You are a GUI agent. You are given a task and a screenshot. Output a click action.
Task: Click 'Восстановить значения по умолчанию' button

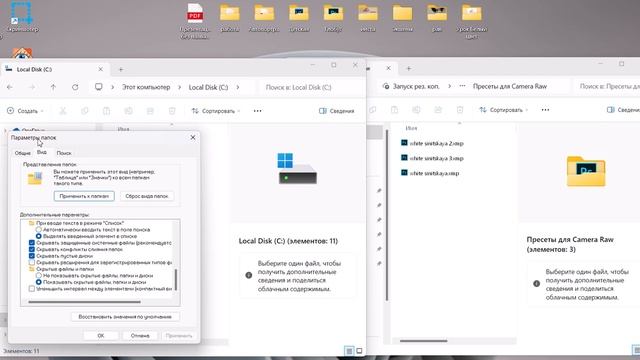(125, 317)
